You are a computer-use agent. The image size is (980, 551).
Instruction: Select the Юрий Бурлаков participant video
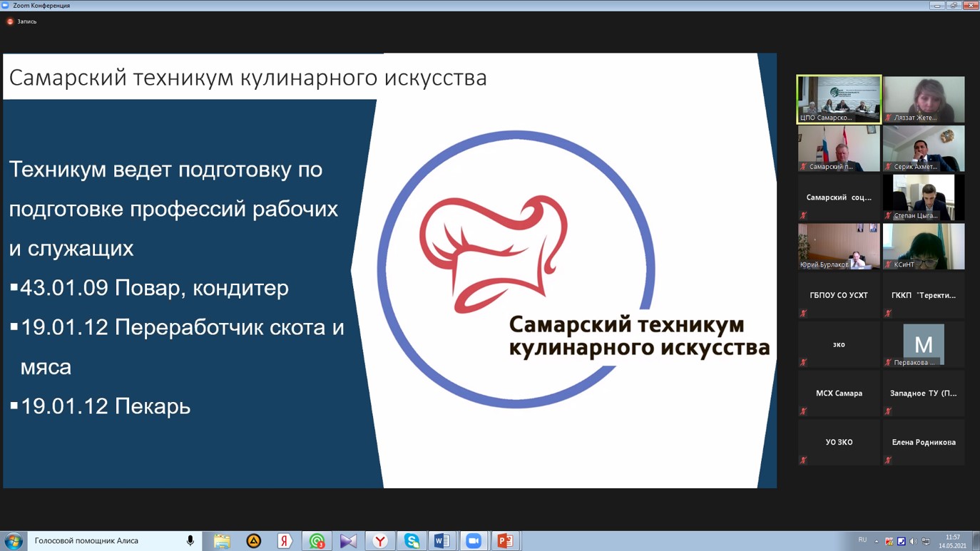tap(839, 247)
